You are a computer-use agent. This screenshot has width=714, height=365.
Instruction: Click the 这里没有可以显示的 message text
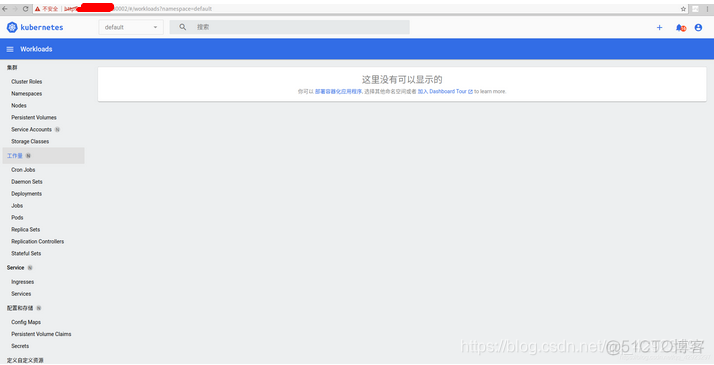[x=402, y=80]
